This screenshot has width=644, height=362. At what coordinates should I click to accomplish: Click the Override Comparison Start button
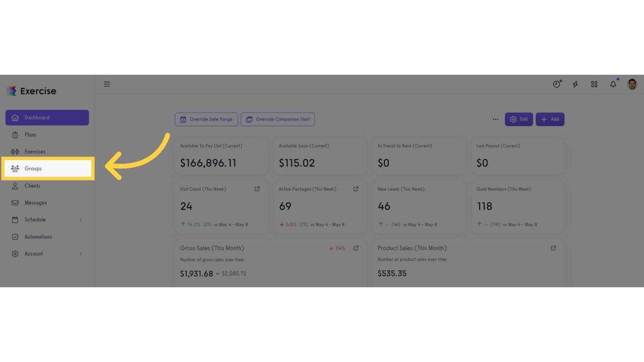[278, 119]
